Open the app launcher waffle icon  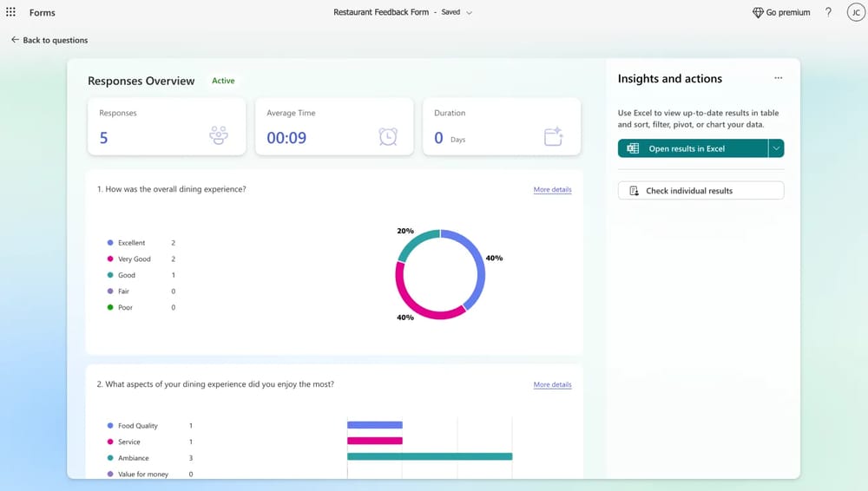[11, 12]
